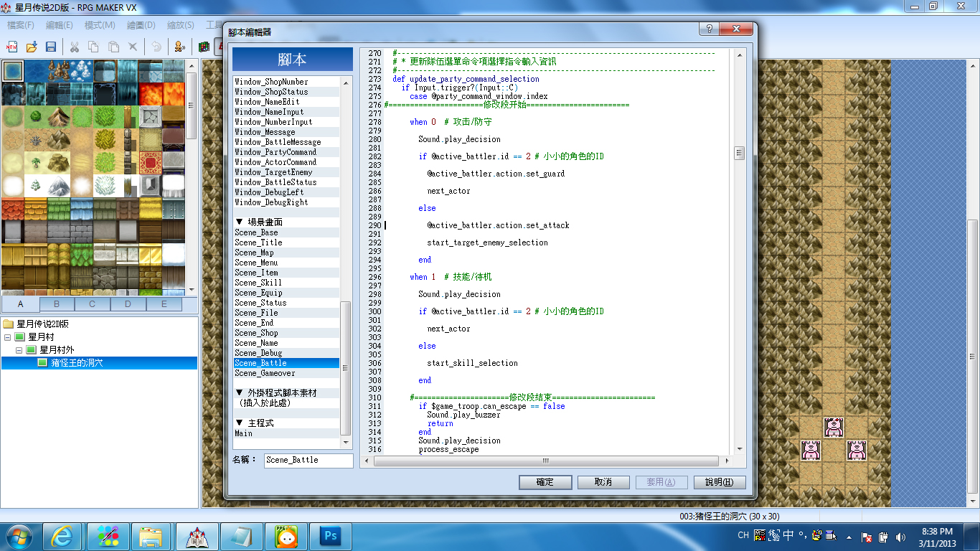Image resolution: width=980 pixels, height=551 pixels.
Task: Open the Windows Start menu
Action: [x=19, y=536]
